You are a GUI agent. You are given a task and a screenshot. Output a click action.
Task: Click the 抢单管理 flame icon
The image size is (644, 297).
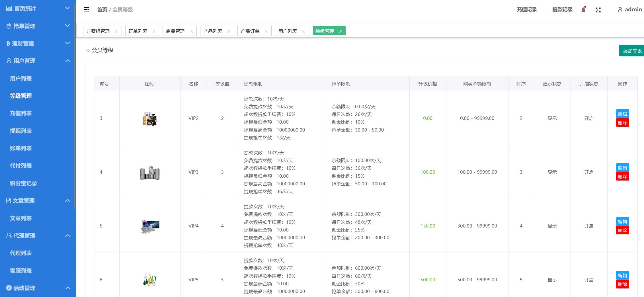coord(9,26)
